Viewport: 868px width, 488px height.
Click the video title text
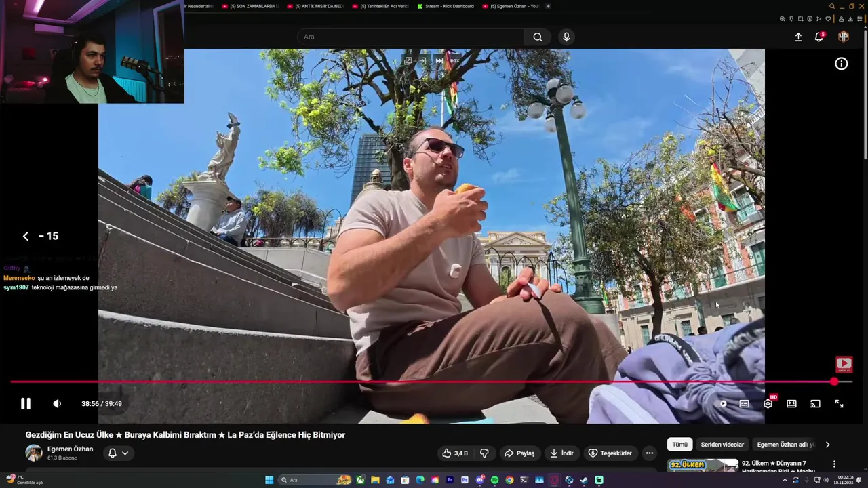(185, 435)
